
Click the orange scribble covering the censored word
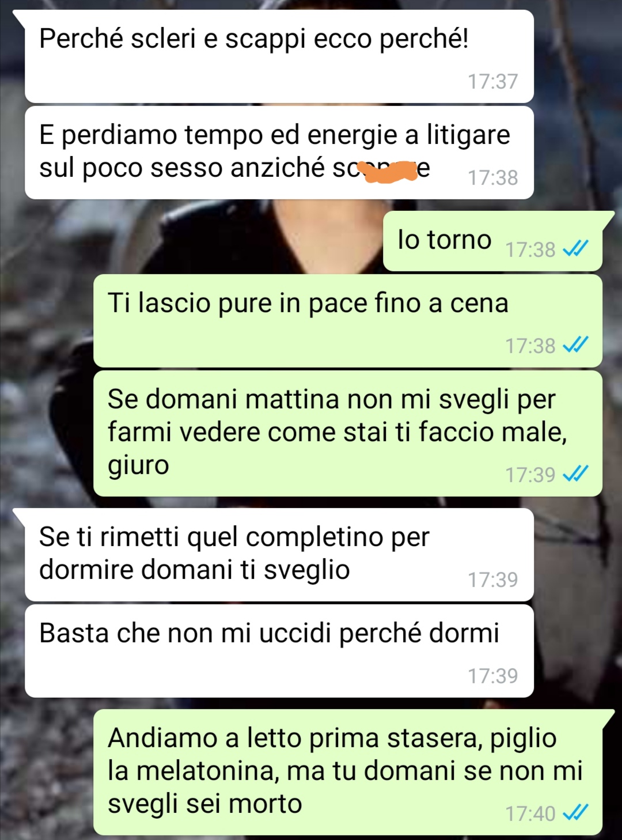click(x=387, y=171)
